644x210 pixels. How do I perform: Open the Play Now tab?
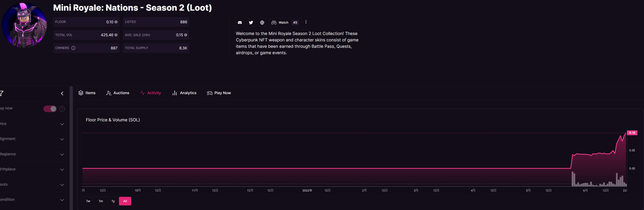219,93
